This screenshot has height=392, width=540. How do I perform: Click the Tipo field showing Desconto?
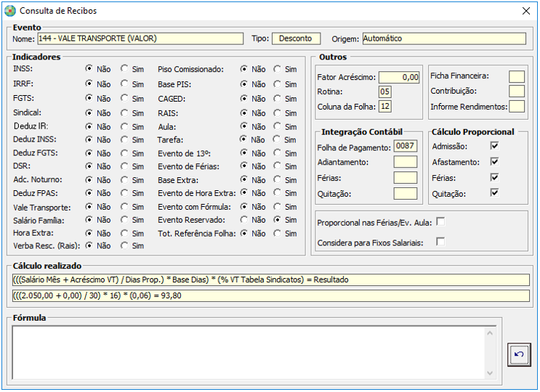(297, 38)
